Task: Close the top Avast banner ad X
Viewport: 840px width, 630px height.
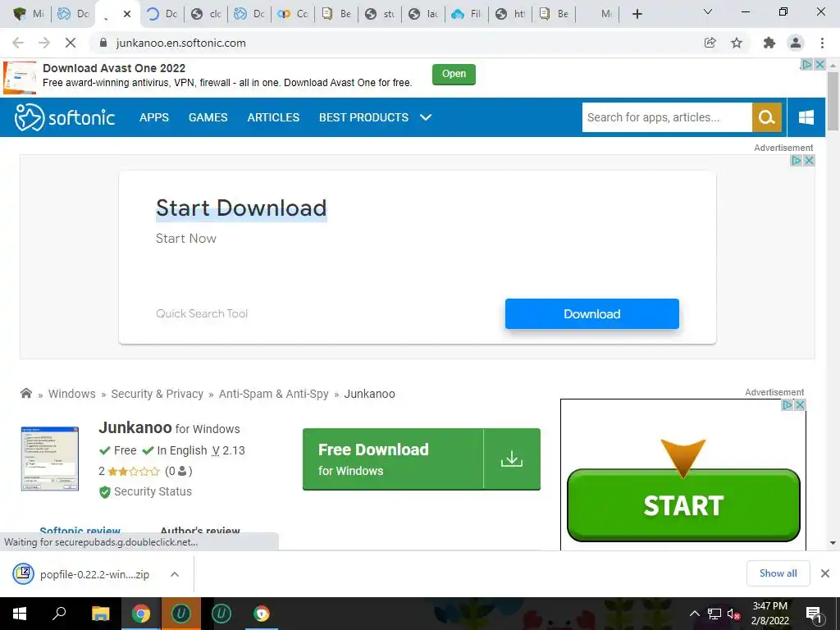Action: 819,64
